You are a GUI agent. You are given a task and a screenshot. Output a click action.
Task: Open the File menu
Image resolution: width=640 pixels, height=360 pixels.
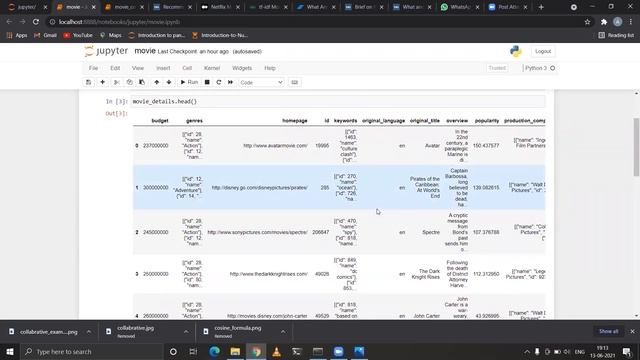[93, 68]
